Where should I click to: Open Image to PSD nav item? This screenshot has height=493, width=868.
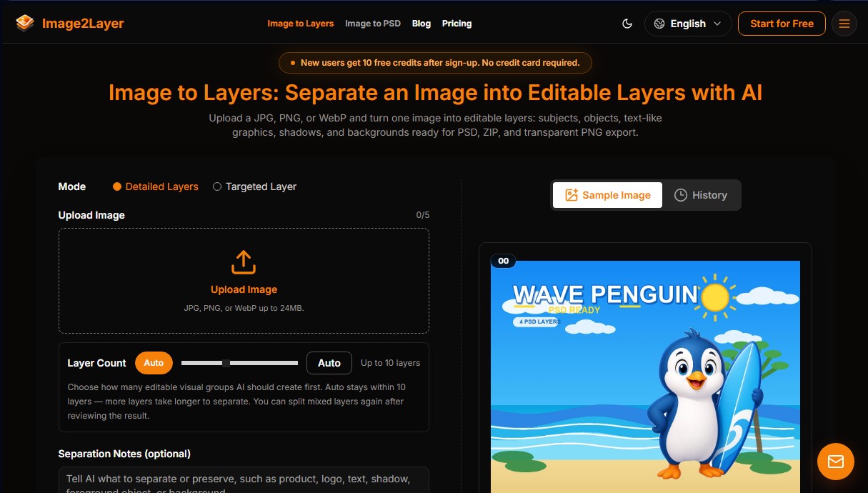coord(373,24)
